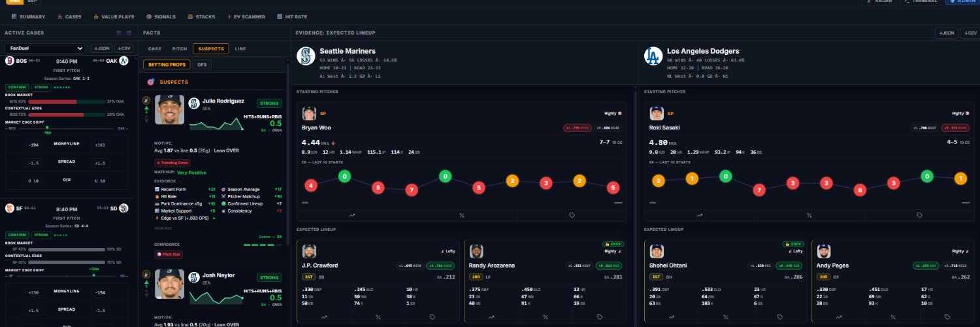Screen dimensions: 980x327
Task: Open Roki Sasaki percent stats icon
Action: pyautogui.click(x=809, y=215)
